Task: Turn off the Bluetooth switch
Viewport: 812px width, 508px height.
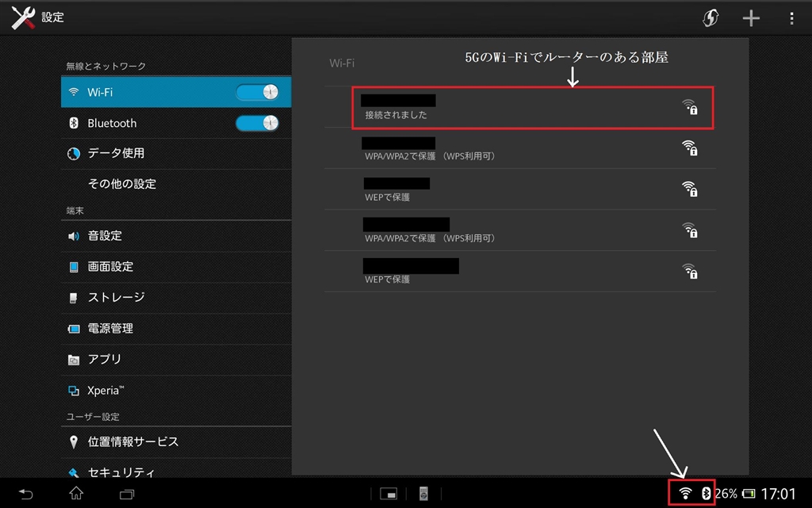Action: (x=258, y=123)
